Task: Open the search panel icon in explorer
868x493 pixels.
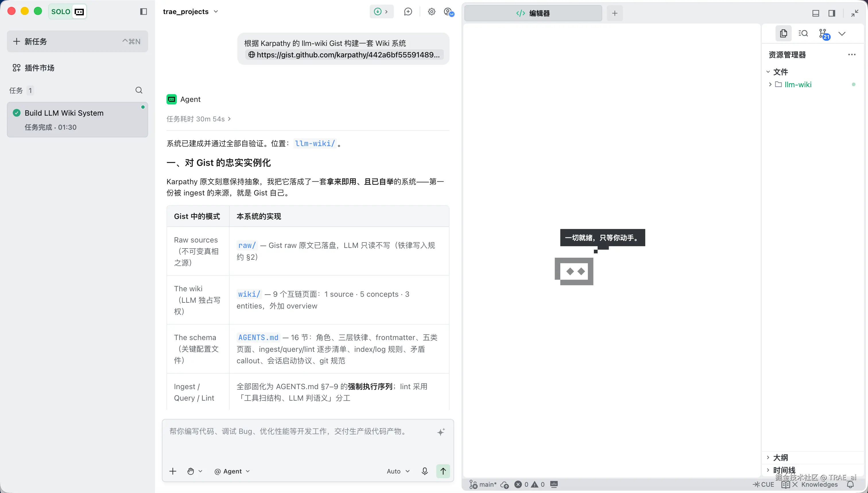Action: [803, 33]
